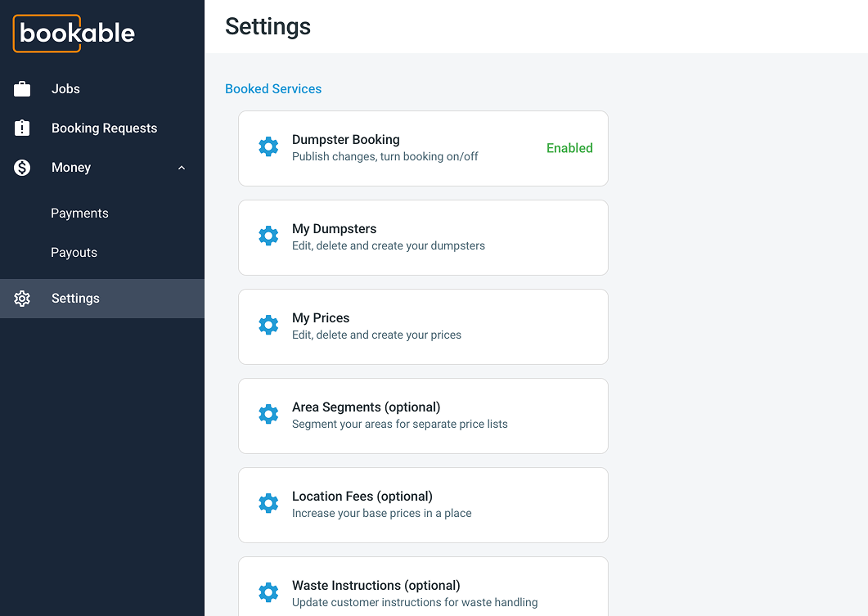The height and width of the screenshot is (616, 868).
Task: Select the Booking Requests clipboard icon
Action: 22,128
